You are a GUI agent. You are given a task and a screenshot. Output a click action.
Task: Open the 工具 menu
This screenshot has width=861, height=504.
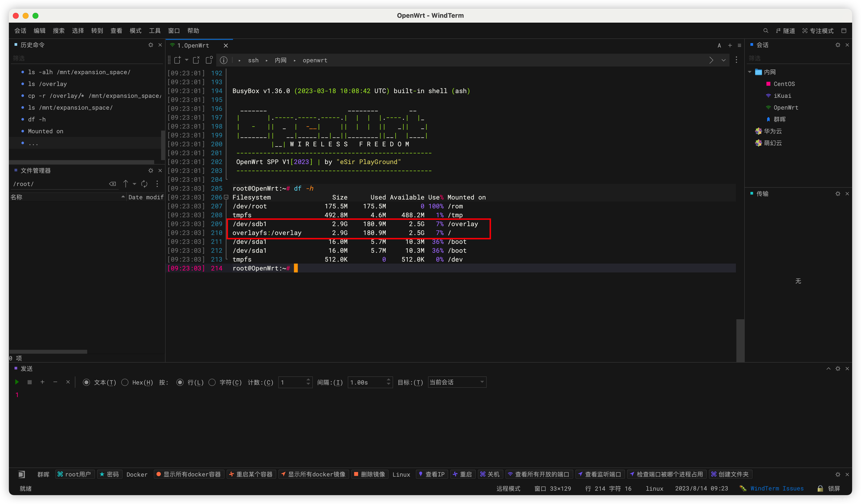[x=154, y=31]
